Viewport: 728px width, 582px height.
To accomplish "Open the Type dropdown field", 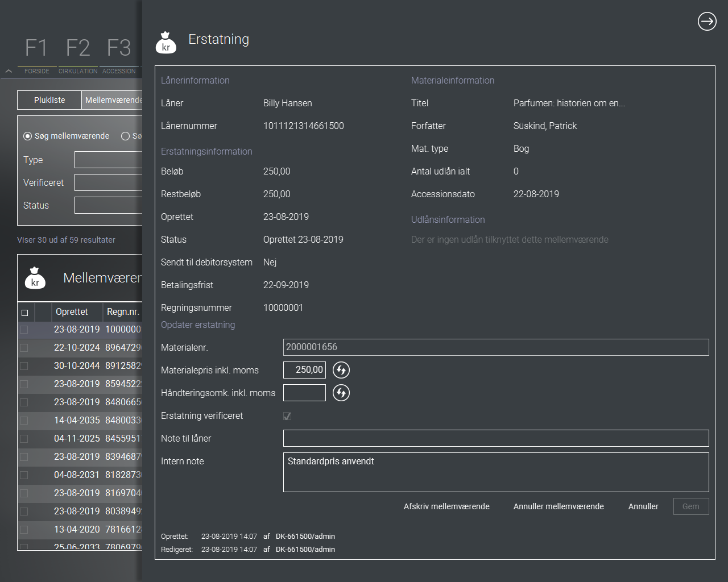I will (x=108, y=160).
